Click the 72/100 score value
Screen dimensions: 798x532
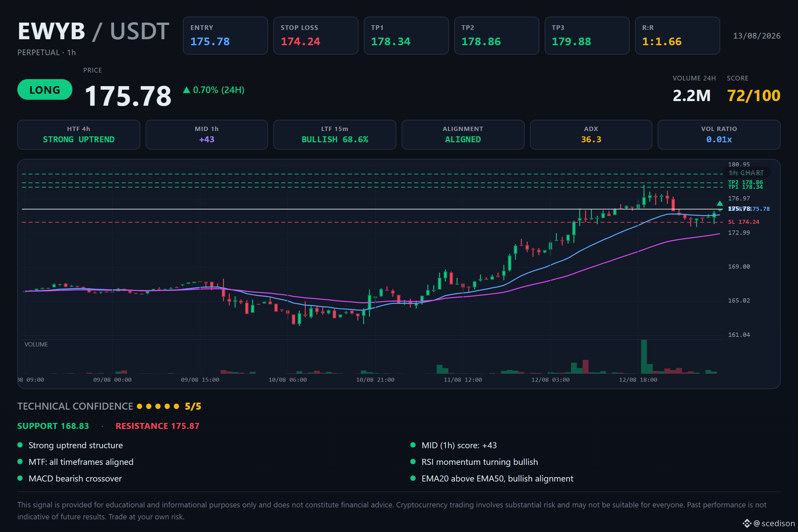[x=753, y=96]
